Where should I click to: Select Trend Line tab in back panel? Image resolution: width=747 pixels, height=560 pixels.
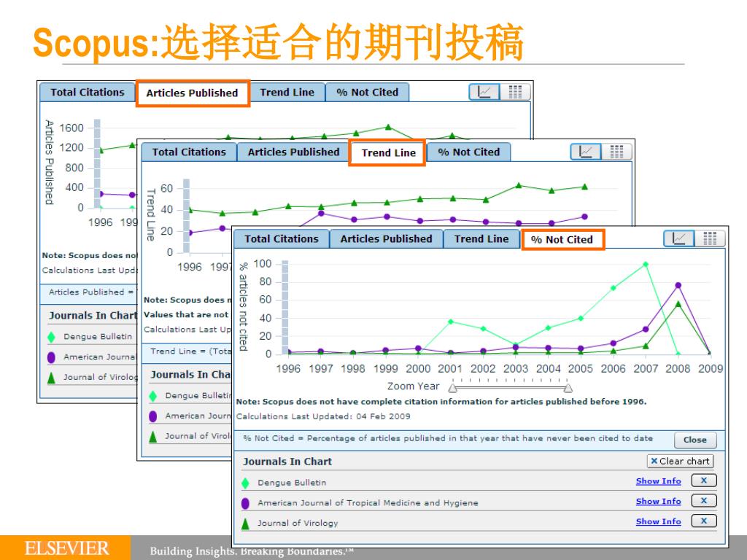click(287, 93)
